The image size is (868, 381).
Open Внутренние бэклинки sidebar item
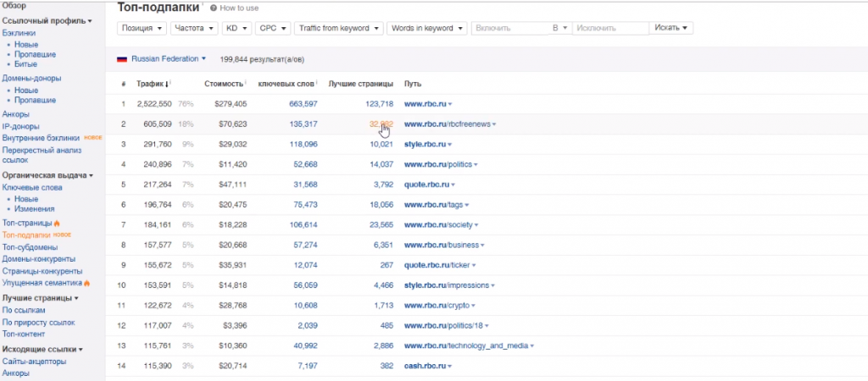coord(41,138)
